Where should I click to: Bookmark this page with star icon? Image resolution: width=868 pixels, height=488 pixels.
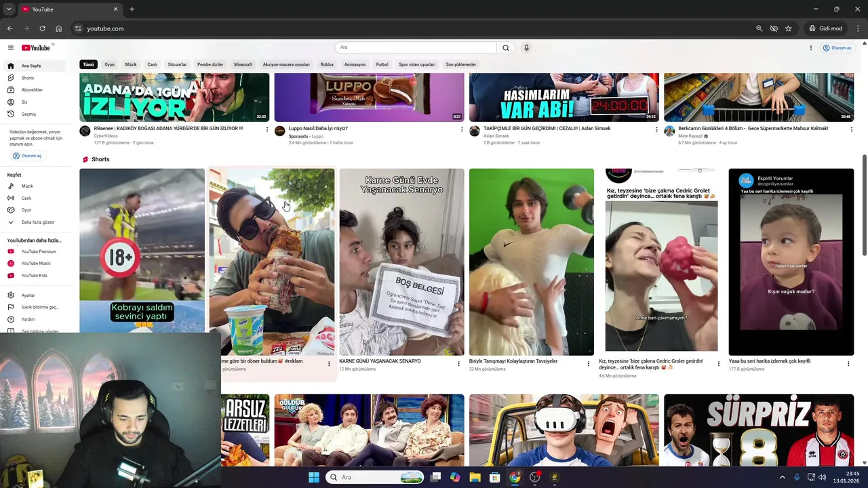[788, 28]
